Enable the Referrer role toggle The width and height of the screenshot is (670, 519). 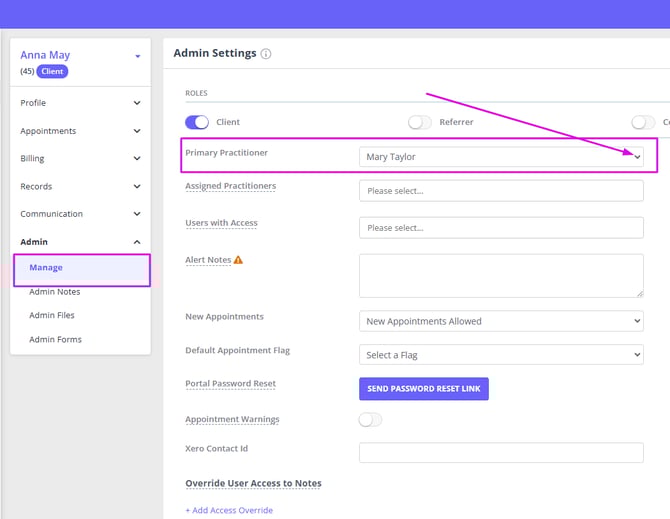420,122
